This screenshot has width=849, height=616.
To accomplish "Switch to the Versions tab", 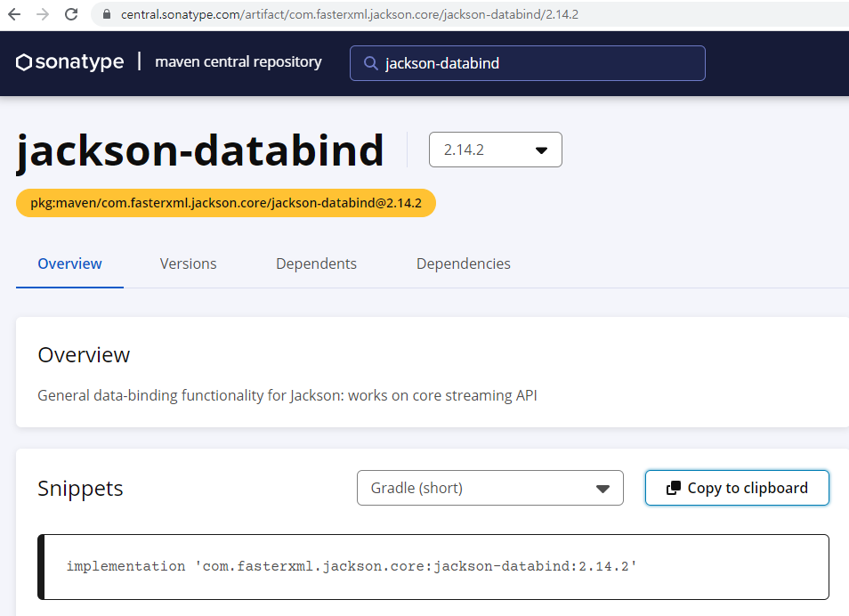I will pos(188,263).
